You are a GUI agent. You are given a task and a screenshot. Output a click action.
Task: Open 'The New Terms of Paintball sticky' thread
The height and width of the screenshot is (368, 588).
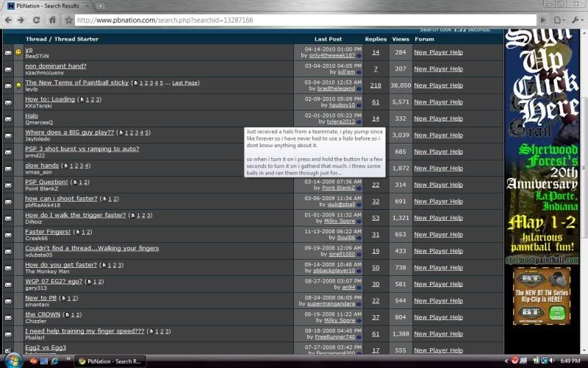(x=76, y=82)
